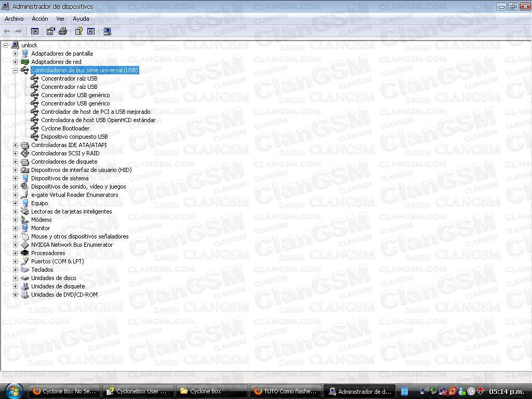
Task: Select the Cyclone Bootloader device
Action: [65, 128]
